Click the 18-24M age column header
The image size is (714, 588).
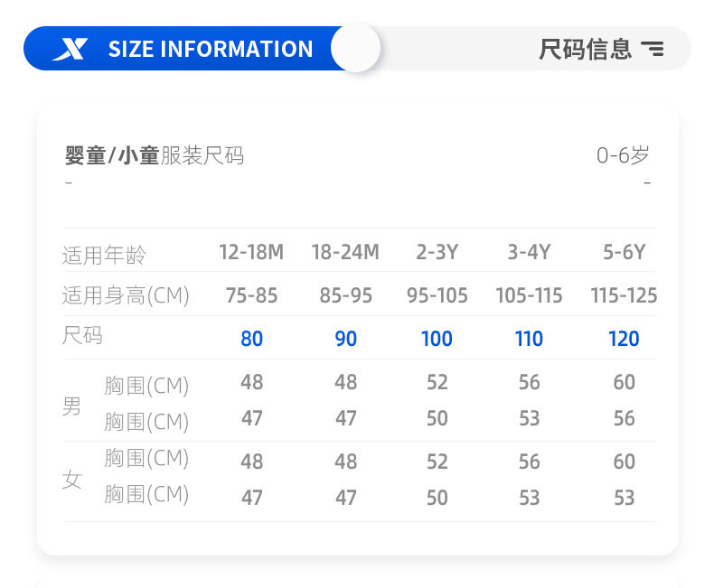345,253
